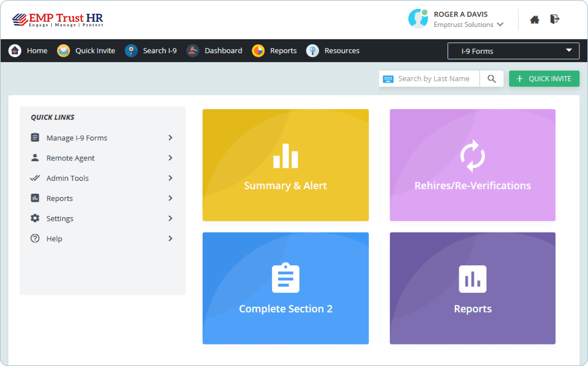Screen dimensions: 588x366
Task: Open the Summary & Alert tile label
Action: [x=286, y=186]
